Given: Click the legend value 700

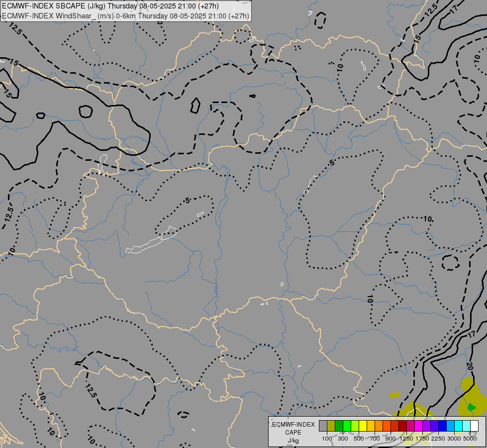Looking at the screenshot, I should (x=375, y=439).
